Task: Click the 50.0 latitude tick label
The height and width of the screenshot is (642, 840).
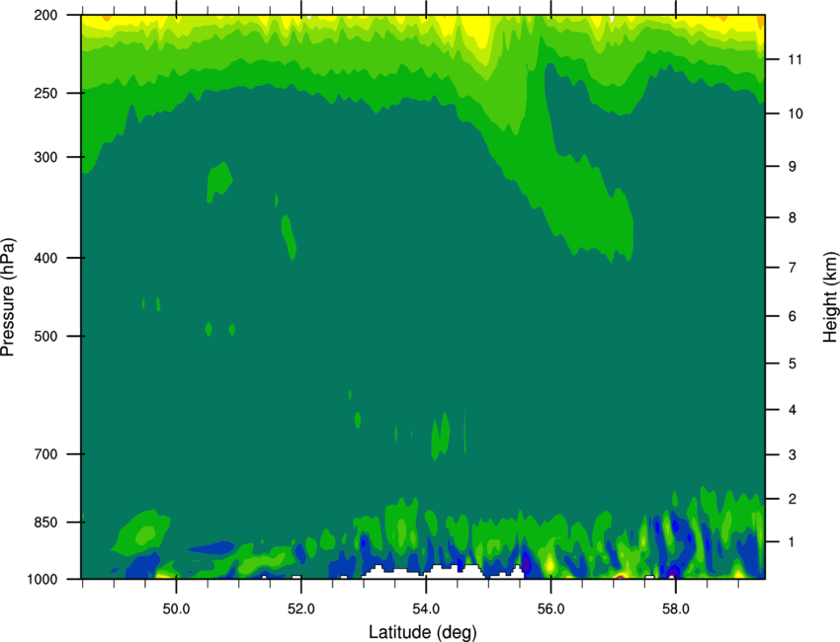Action: click(x=176, y=609)
